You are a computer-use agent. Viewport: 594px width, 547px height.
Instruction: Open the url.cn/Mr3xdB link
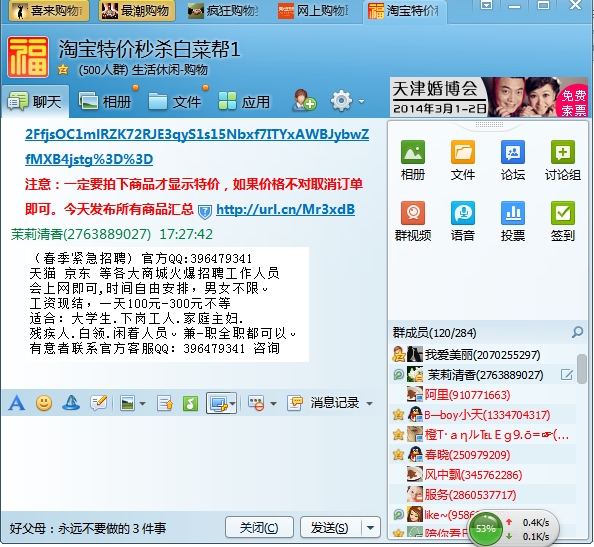coord(285,209)
